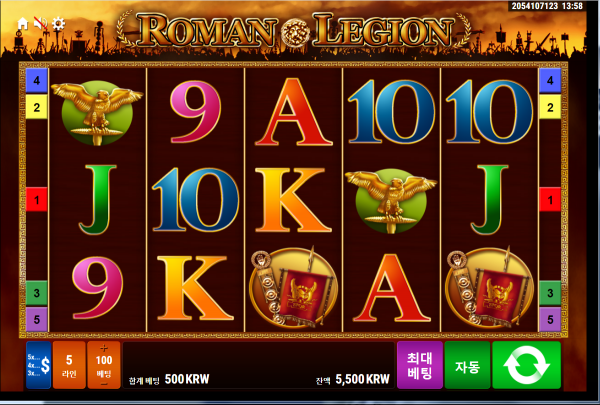The width and height of the screenshot is (600, 405).
Task: Select payline 4 marker on left side
Action: tap(37, 80)
